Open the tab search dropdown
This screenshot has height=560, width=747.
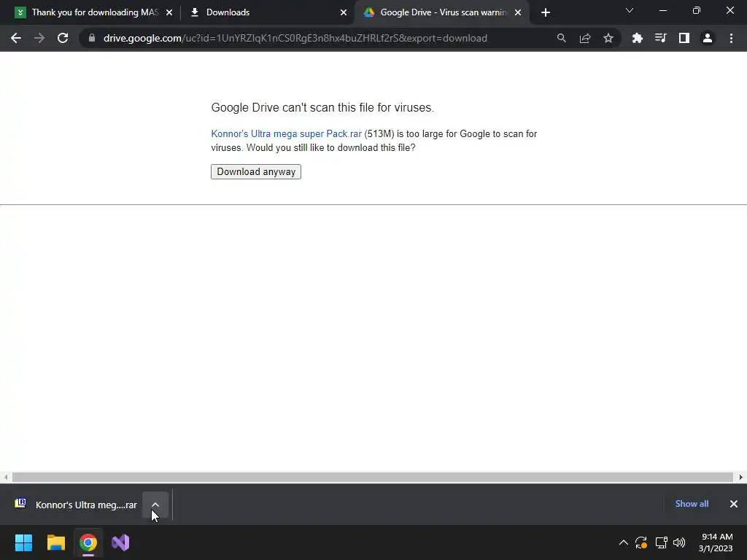tap(629, 10)
